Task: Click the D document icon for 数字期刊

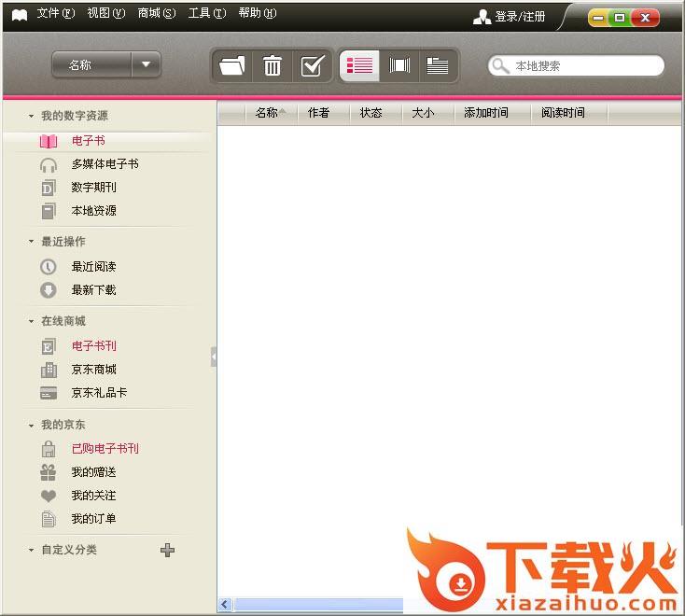Action: [49, 188]
